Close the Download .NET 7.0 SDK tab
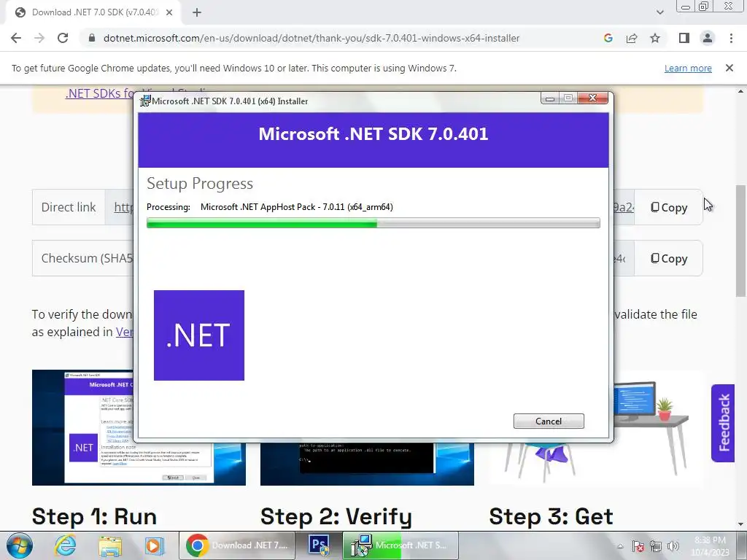 coord(169,12)
